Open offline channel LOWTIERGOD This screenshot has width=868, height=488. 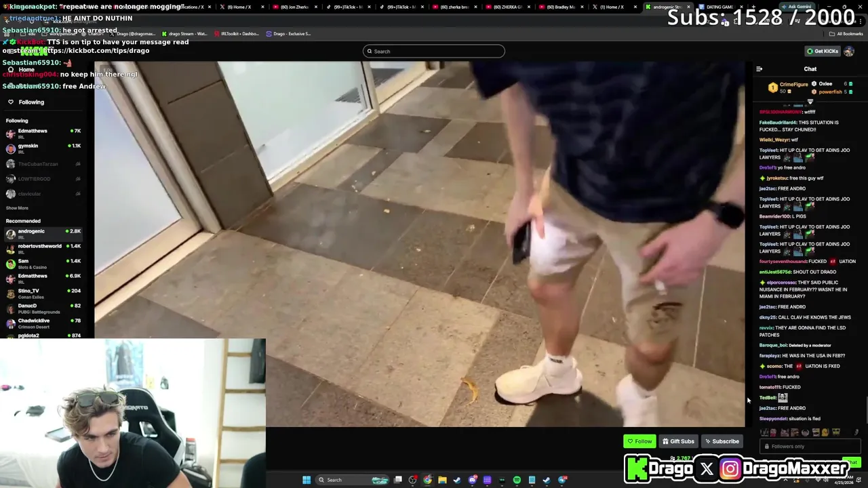coord(43,179)
